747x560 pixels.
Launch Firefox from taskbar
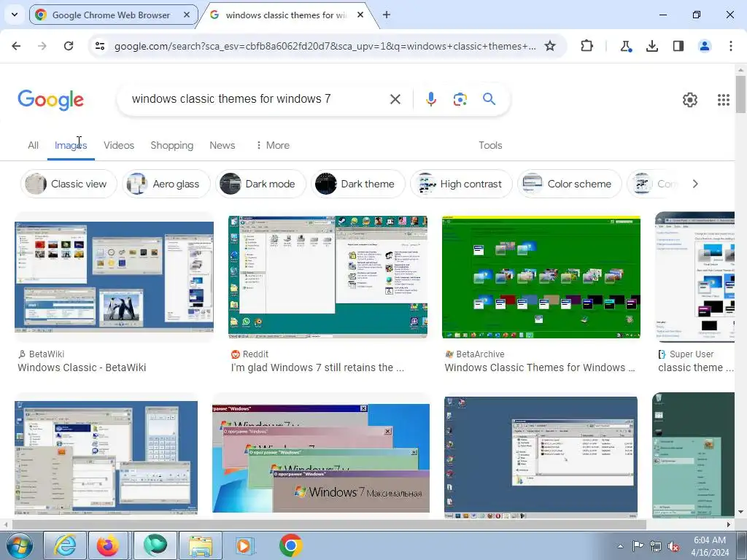point(108,545)
